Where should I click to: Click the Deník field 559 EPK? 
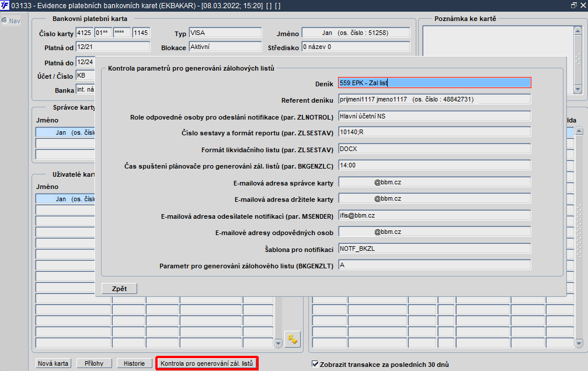point(434,83)
